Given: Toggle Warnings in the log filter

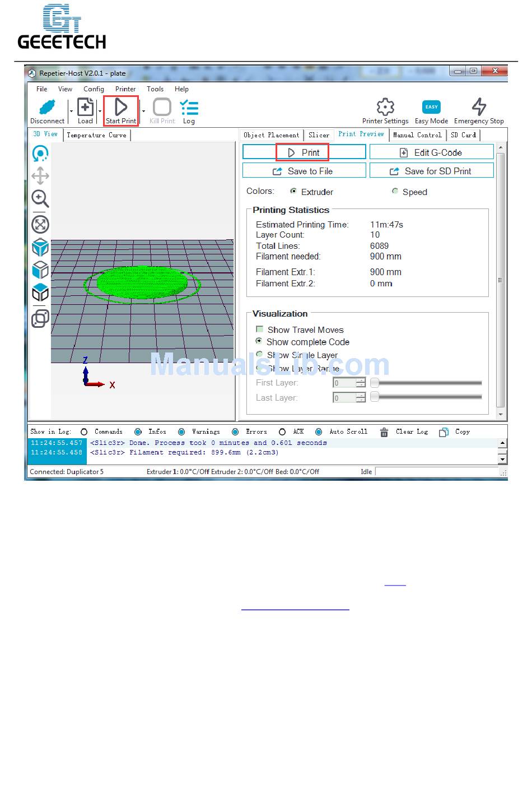Looking at the screenshot, I should [x=181, y=432].
